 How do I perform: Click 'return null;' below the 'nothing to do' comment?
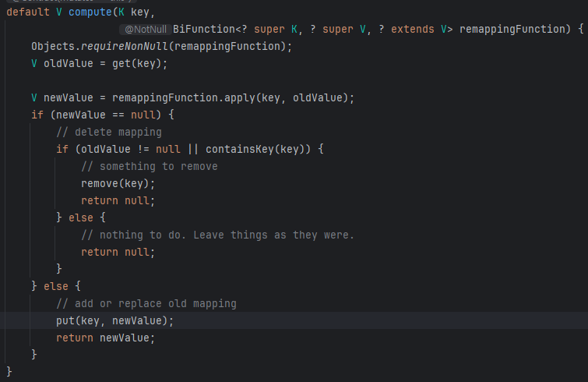coord(118,252)
